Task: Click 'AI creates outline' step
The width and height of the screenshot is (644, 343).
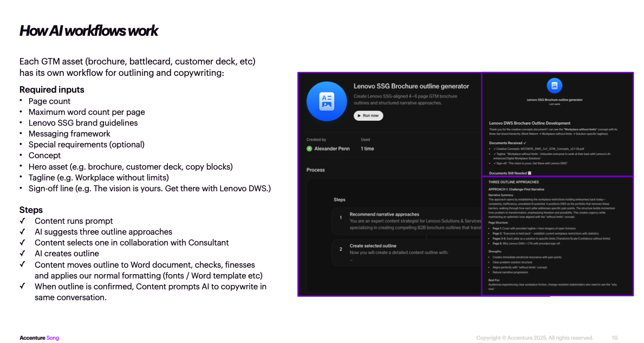Action: click(x=67, y=254)
